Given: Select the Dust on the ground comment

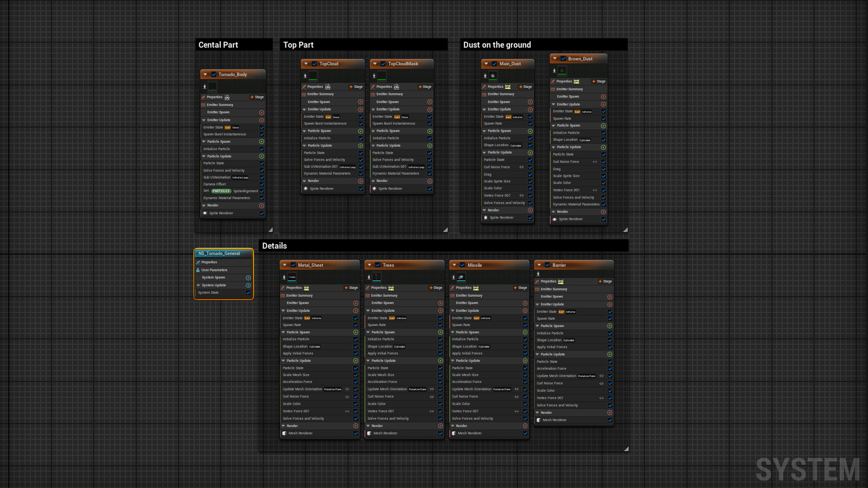Looking at the screenshot, I should (544, 45).
